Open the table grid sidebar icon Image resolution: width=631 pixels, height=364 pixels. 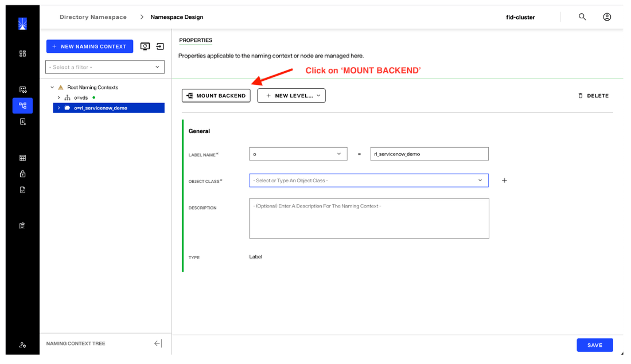[22, 158]
